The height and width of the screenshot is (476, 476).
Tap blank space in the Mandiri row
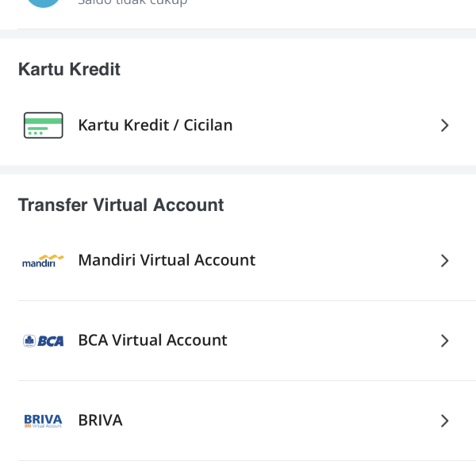341,260
